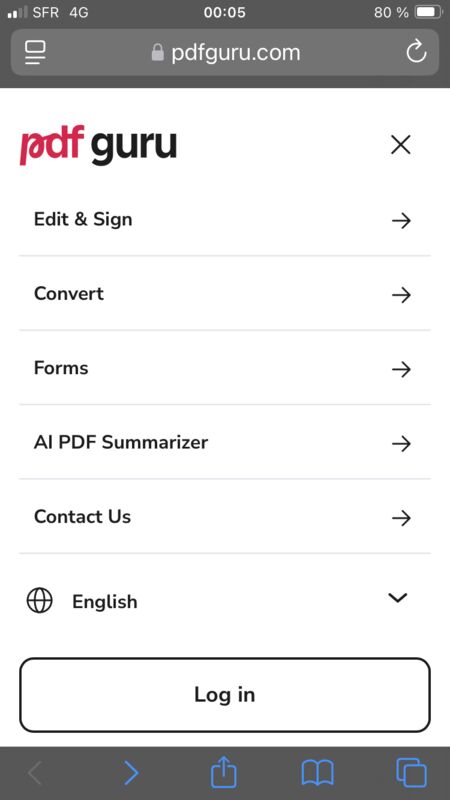Image resolution: width=450 pixels, height=800 pixels.
Task: Select the English language label
Action: coord(105,602)
